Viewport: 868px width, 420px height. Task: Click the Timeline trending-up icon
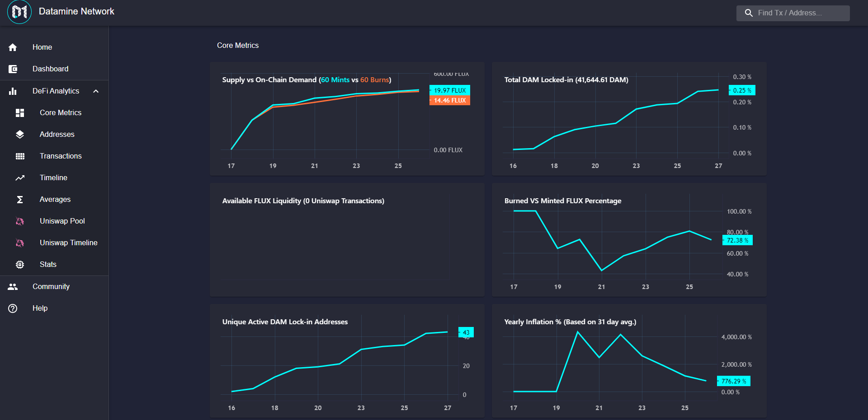click(20, 178)
